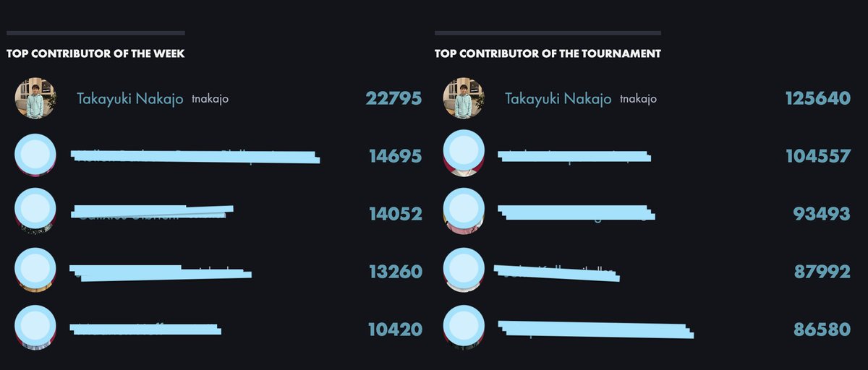Open Takayuki Nakajo's tournament avatar photo
868x370 pixels.
tap(464, 98)
